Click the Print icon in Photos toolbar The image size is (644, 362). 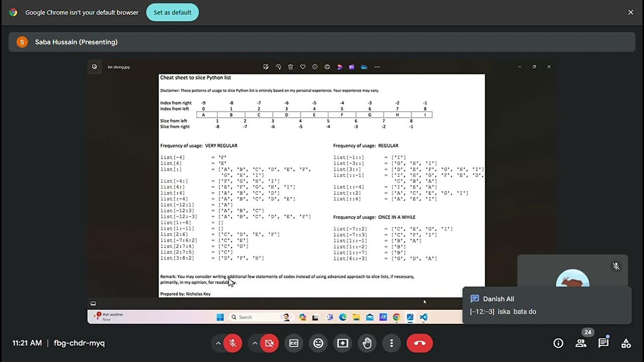[327, 67]
